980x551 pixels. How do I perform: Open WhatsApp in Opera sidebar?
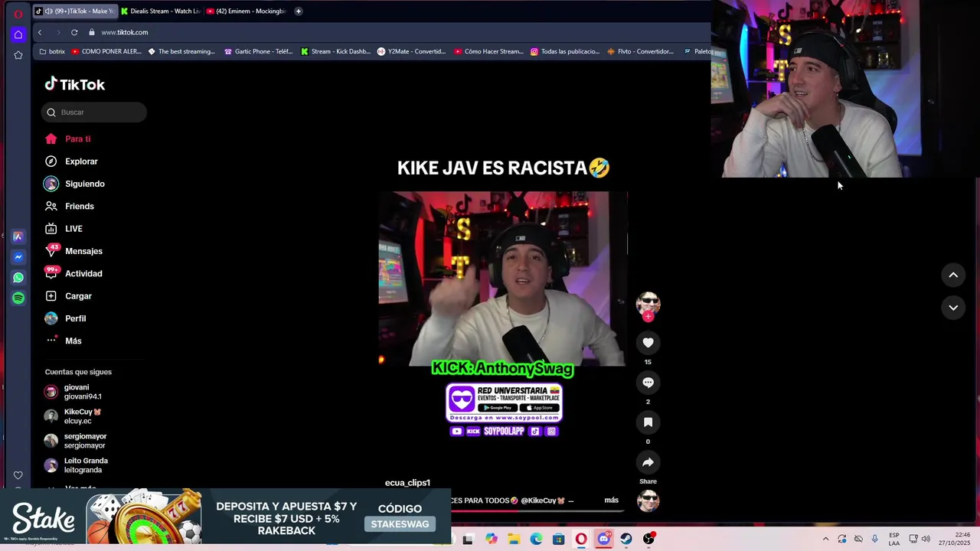click(x=18, y=278)
